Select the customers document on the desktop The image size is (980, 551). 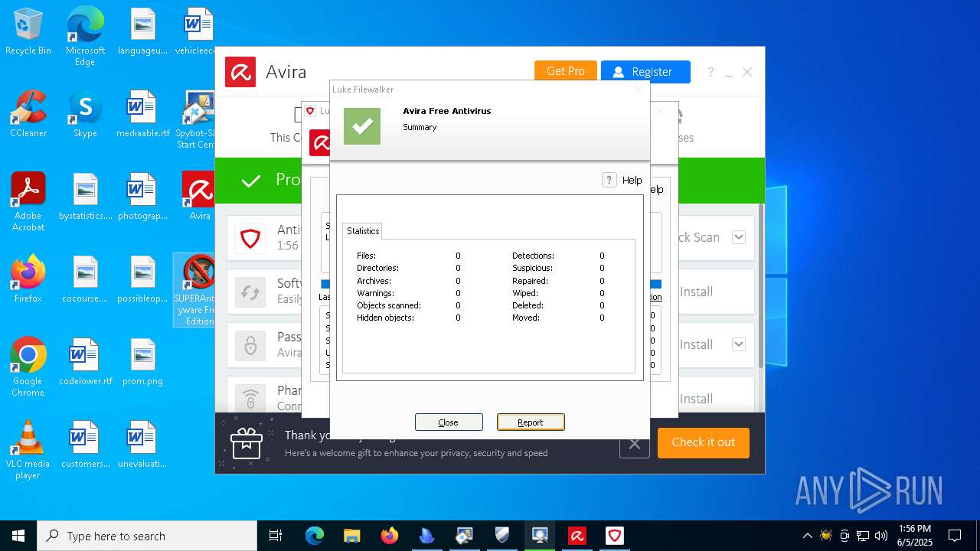(x=85, y=445)
